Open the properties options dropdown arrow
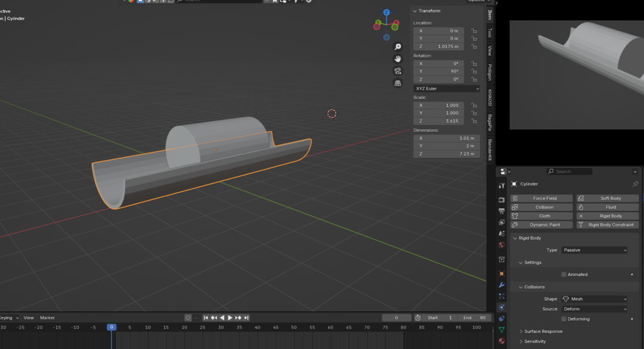This screenshot has height=349, width=644. (635, 171)
